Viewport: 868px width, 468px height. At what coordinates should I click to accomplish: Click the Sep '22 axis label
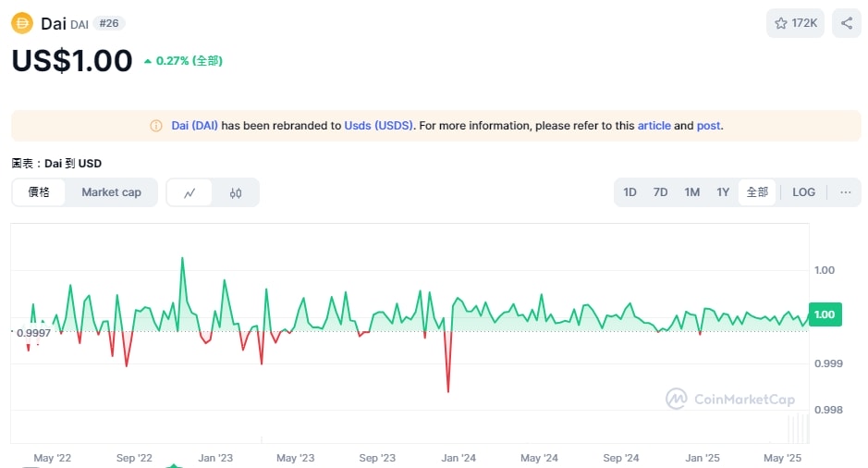point(134,458)
